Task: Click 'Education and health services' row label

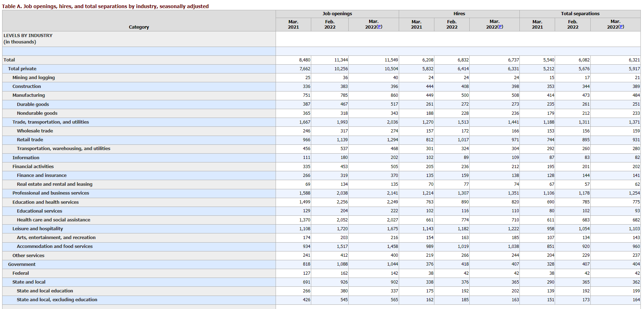Action: tap(46, 202)
